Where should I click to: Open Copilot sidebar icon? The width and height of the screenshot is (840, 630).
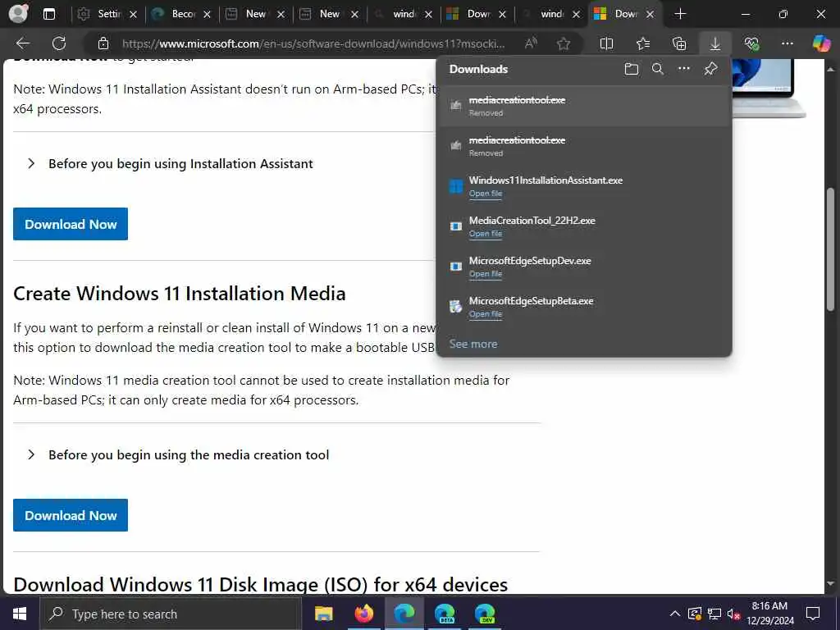821,43
